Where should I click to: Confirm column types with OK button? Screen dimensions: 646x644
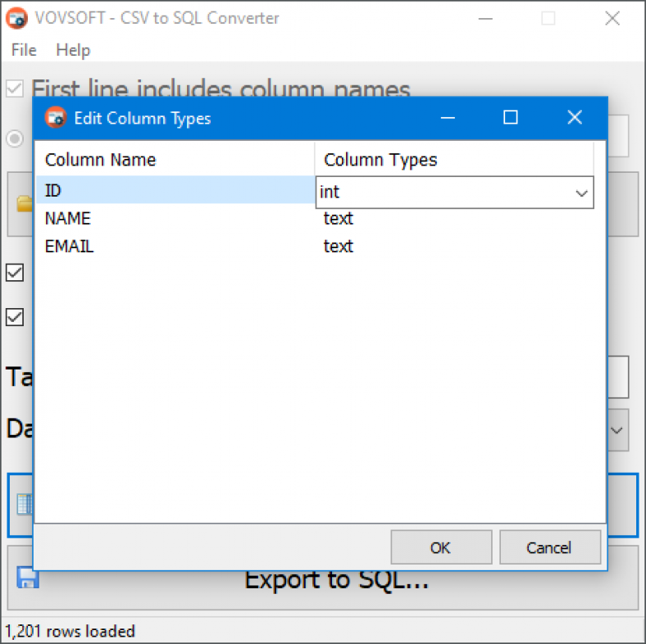[441, 547]
